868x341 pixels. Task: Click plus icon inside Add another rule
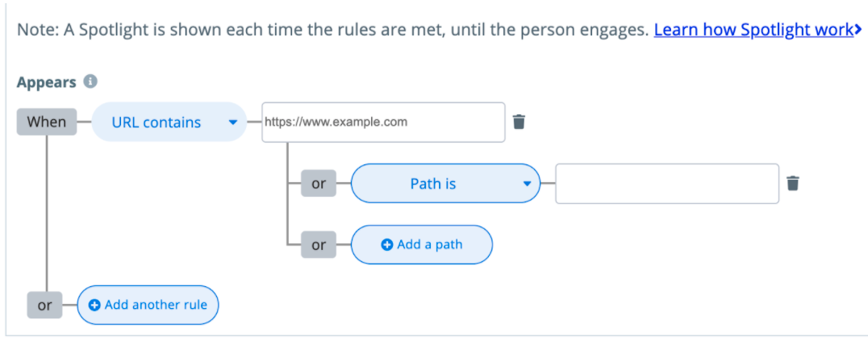pyautogui.click(x=94, y=305)
